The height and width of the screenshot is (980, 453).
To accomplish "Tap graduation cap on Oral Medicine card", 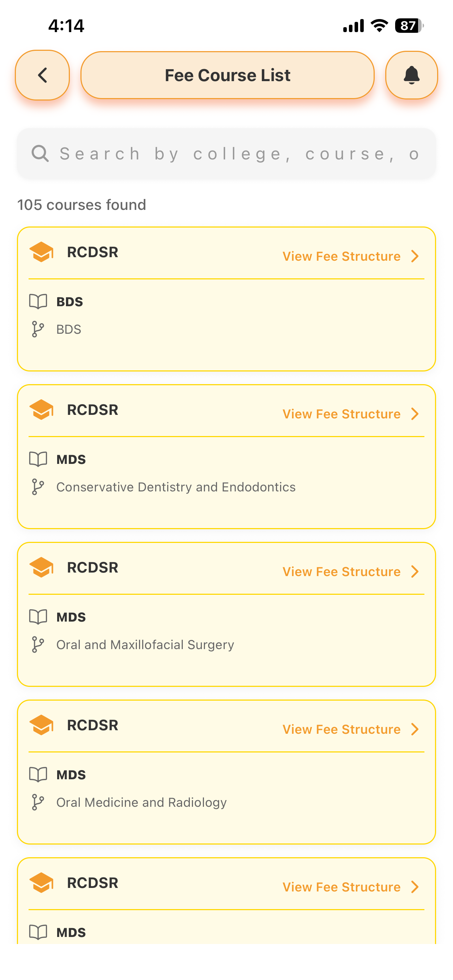I will tap(41, 725).
